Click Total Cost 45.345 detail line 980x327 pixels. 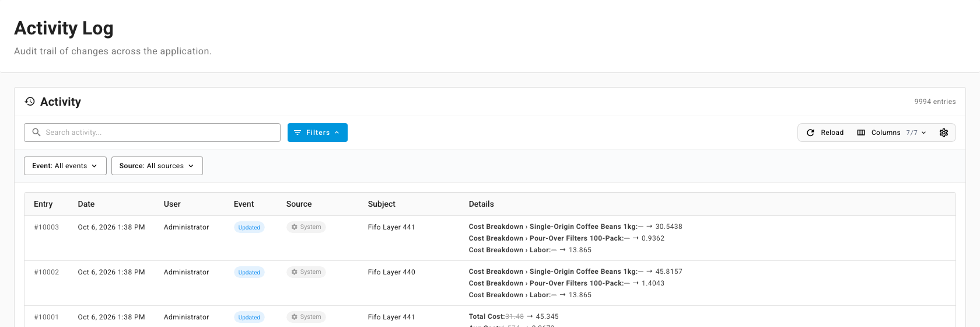pos(513,316)
